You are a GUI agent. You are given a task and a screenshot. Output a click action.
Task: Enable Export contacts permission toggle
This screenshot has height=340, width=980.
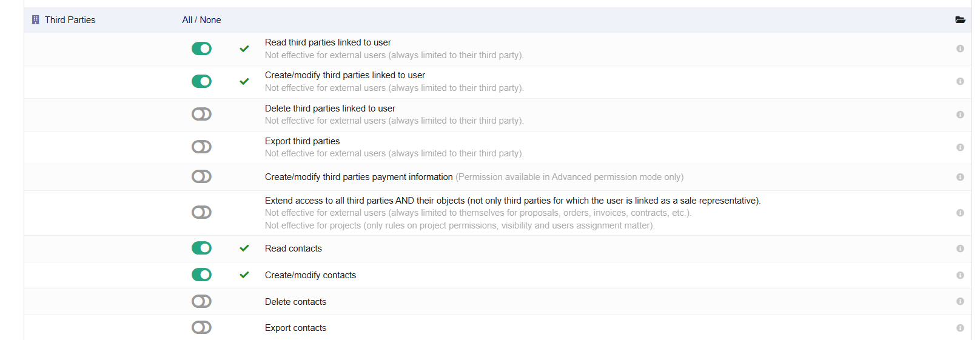pos(201,328)
